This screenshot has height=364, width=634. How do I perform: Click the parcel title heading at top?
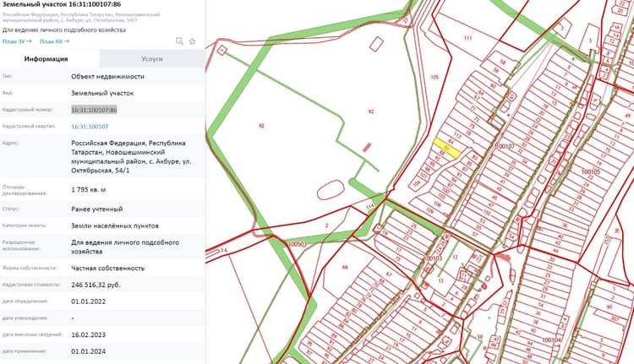click(62, 4)
